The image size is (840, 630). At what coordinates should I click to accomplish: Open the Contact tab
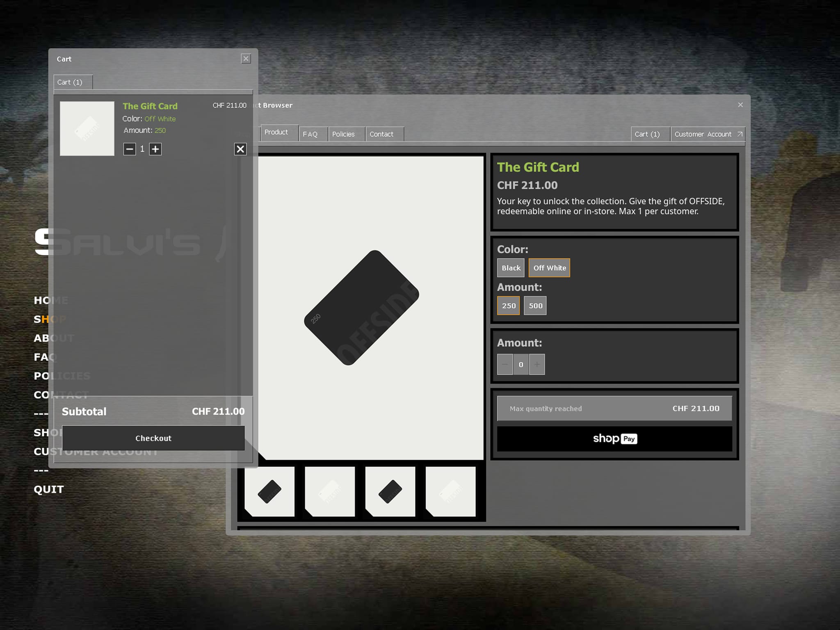(x=384, y=134)
